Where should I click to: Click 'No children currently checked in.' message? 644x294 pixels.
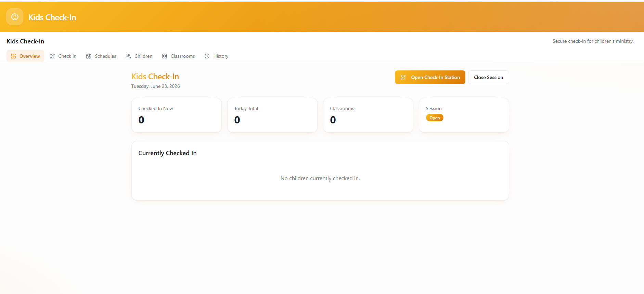pyautogui.click(x=320, y=178)
